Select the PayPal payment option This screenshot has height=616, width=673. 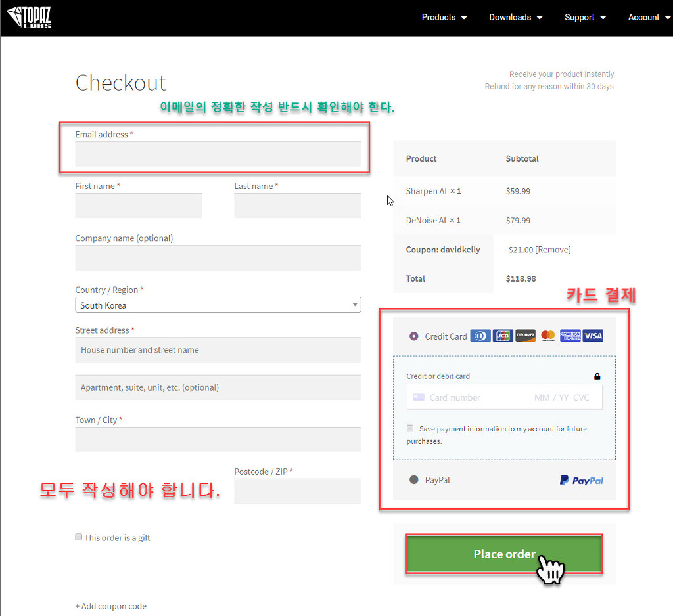pyautogui.click(x=414, y=479)
